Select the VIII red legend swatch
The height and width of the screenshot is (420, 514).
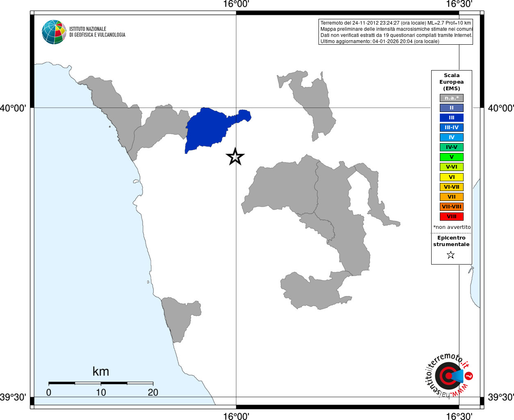(452, 217)
